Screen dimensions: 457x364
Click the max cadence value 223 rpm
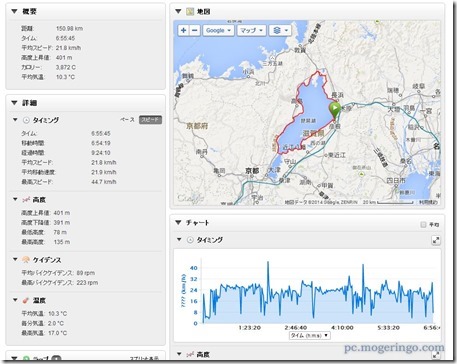click(87, 283)
